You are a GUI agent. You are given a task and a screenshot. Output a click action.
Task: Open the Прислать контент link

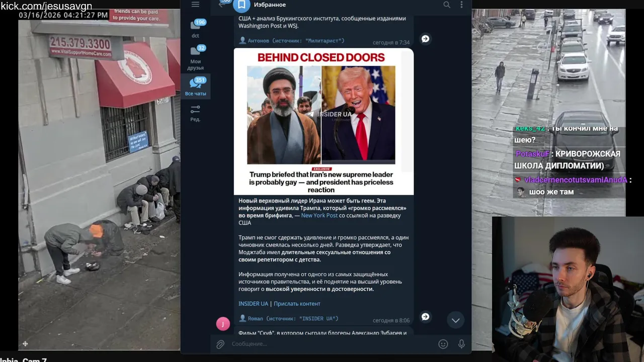(x=297, y=304)
